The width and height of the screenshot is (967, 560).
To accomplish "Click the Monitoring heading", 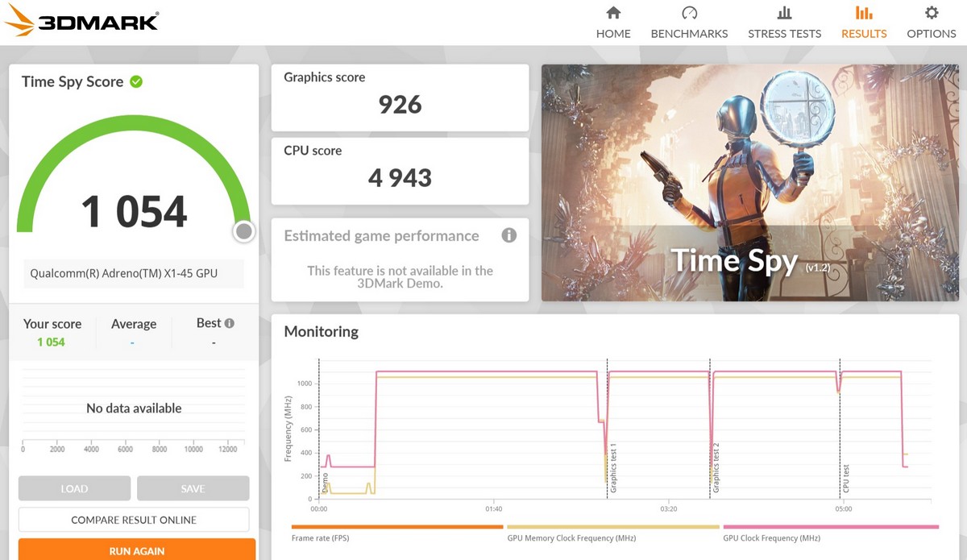I will point(322,331).
